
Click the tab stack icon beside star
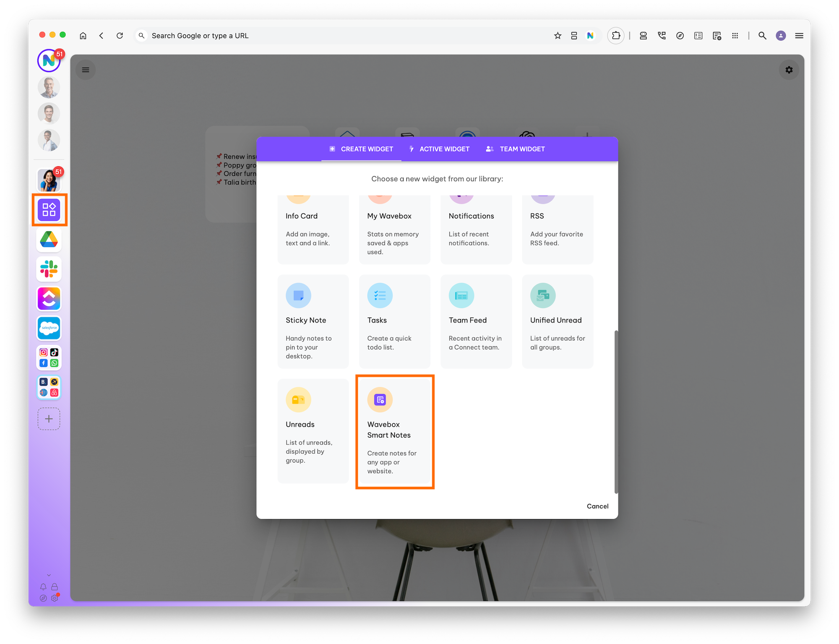pyautogui.click(x=574, y=36)
